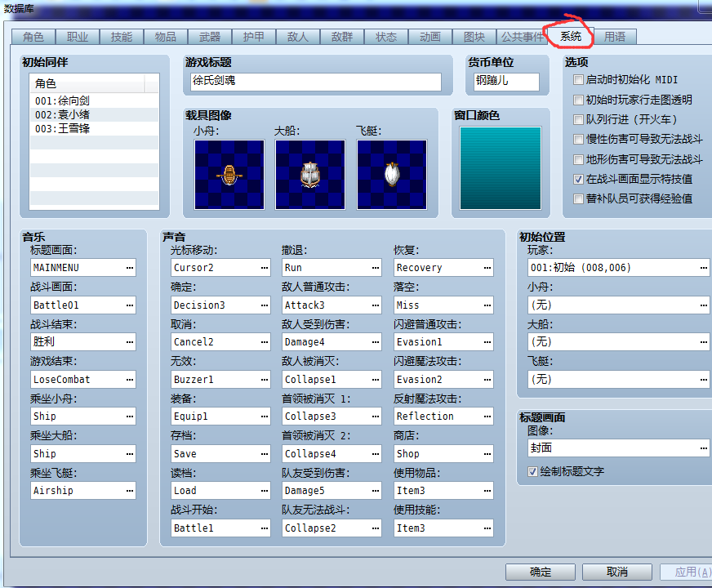This screenshot has height=588, width=712.
Task: Open browse button for Battle1 sound
Action: [265, 528]
